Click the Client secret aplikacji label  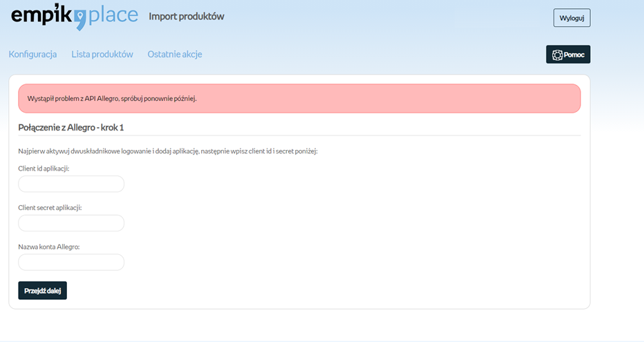click(50, 207)
